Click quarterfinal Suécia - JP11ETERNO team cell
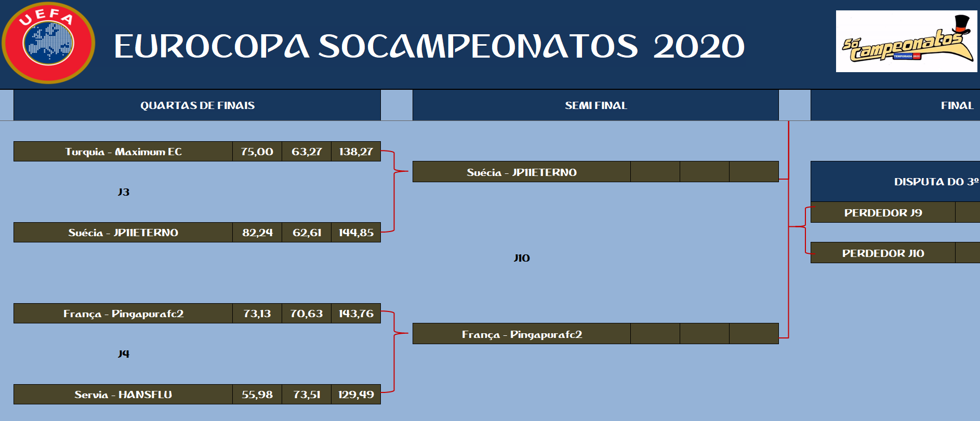This screenshot has width=980, height=421. [123, 233]
